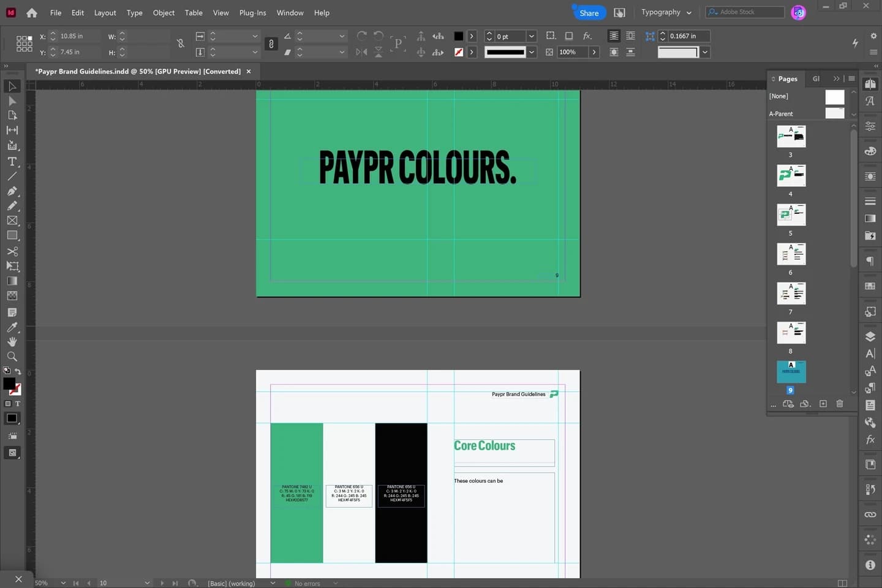Select the Rectangle Frame tool
882x588 pixels.
[12, 221]
